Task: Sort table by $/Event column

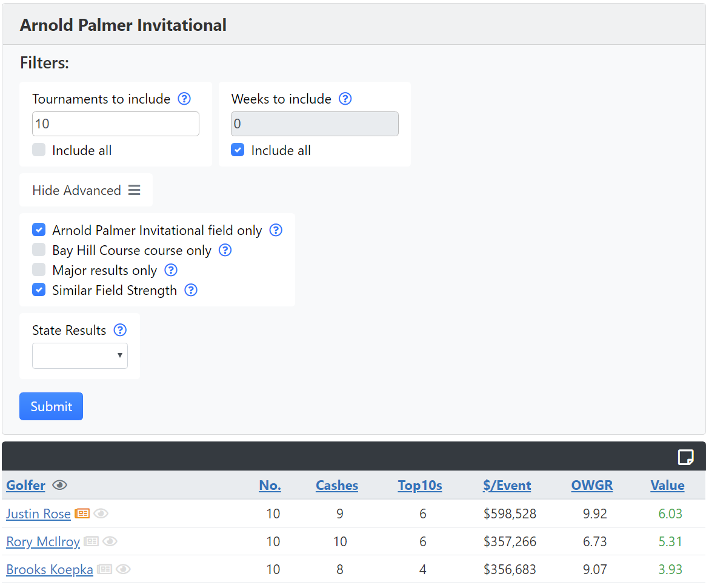Action: 507,485
